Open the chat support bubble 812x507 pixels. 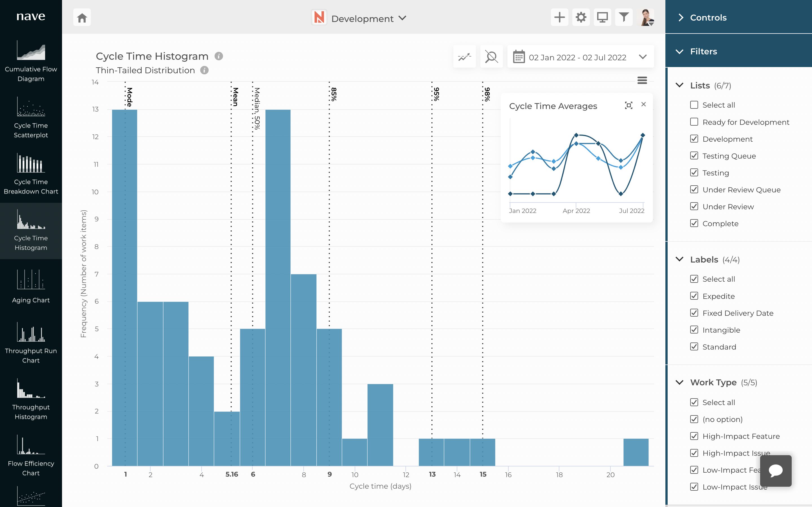click(x=775, y=470)
